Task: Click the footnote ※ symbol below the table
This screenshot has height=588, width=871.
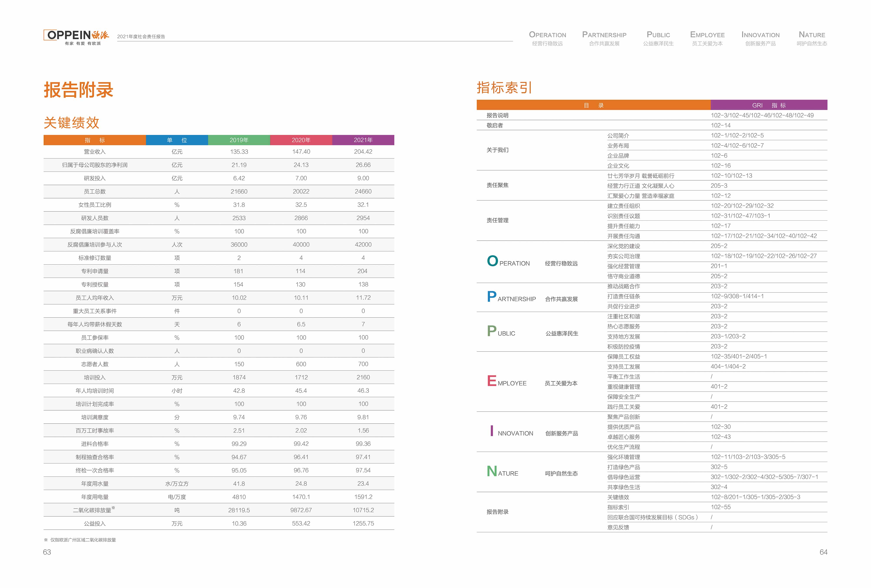Action: (x=46, y=540)
